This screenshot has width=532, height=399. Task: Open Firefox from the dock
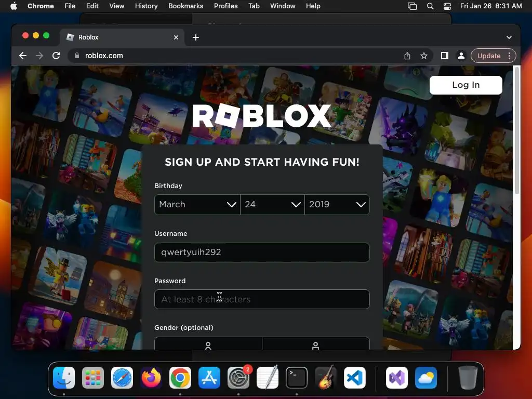pyautogui.click(x=151, y=378)
